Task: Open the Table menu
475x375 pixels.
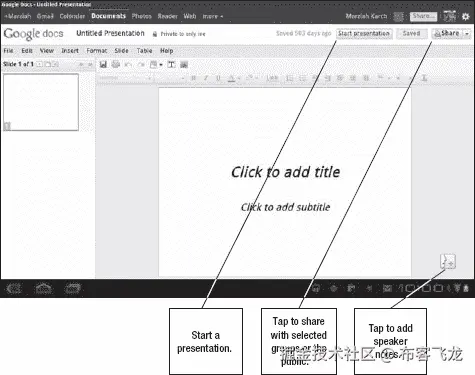Action: coord(144,51)
